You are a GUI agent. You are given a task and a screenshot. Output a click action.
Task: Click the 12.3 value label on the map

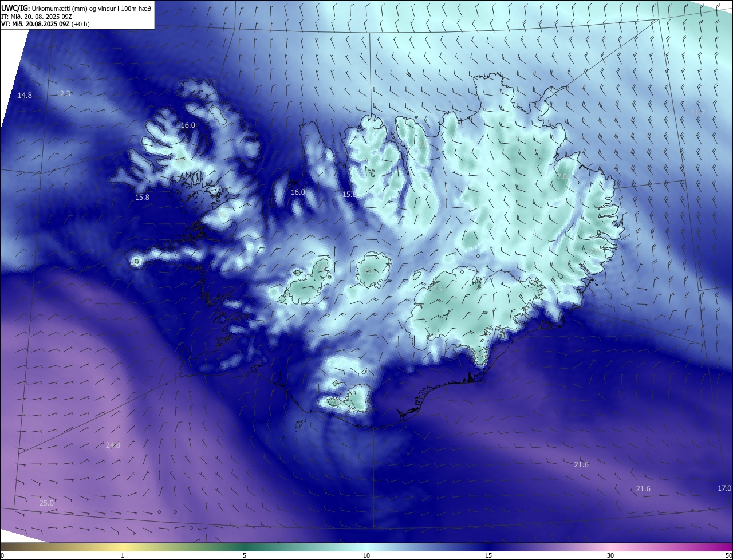point(63,94)
